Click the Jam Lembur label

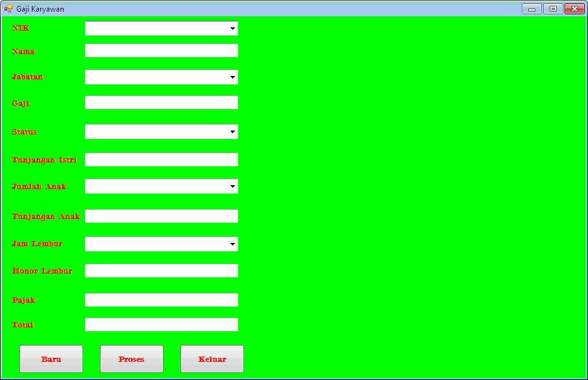point(37,244)
